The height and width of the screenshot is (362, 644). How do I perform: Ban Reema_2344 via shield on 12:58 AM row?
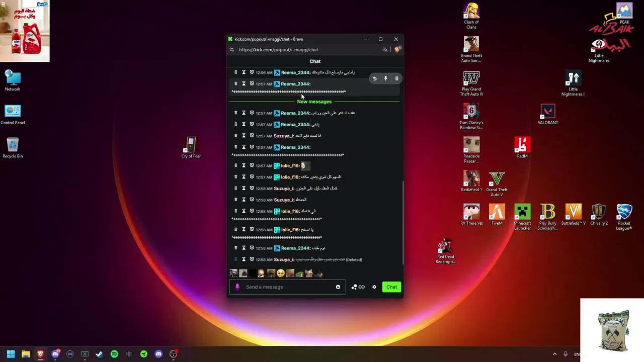(252, 248)
